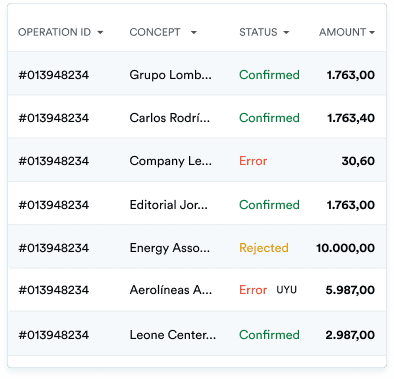Select the Aerolíneas A... row concept
Viewport: 394px width, 379px height.
click(170, 290)
